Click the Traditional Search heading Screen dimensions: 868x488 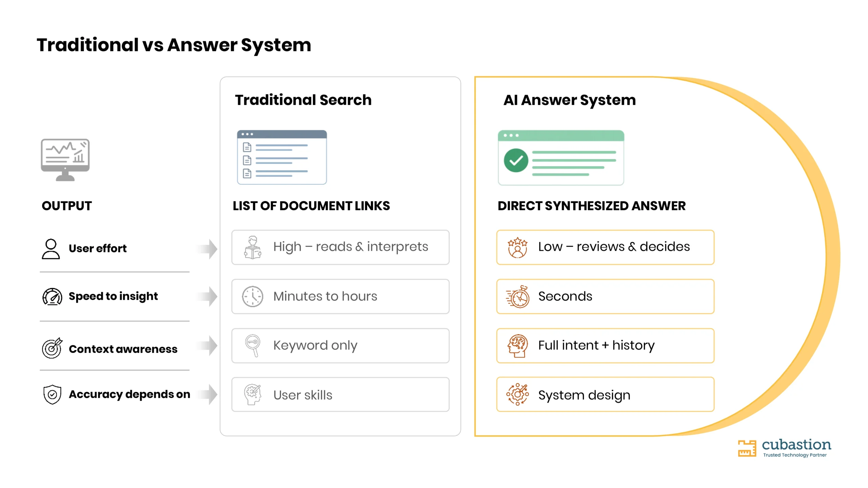click(303, 100)
